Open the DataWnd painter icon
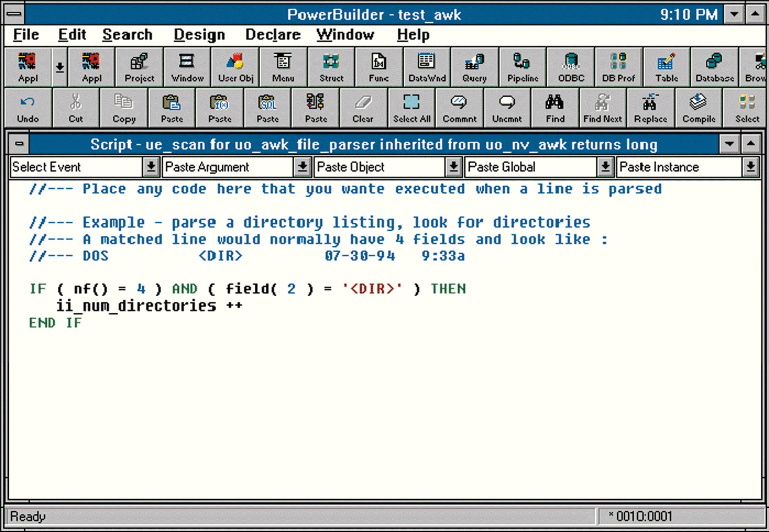The width and height of the screenshot is (769, 532). click(x=427, y=68)
